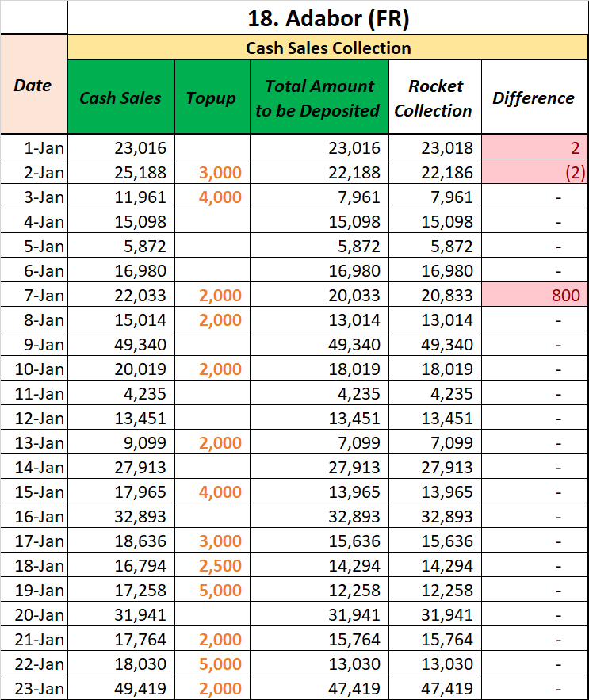Select the 1-Jan pink difference cell showing 2
The width and height of the screenshot is (589, 700).
tap(534, 147)
